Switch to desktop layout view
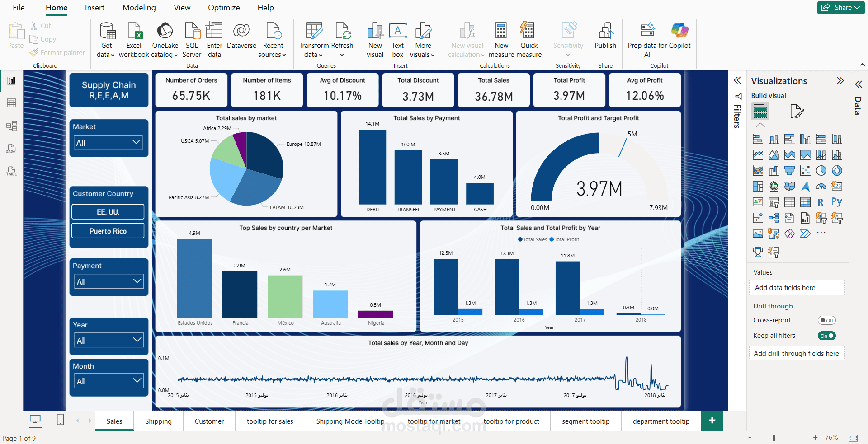This screenshot has height=444, width=868. tap(35, 420)
